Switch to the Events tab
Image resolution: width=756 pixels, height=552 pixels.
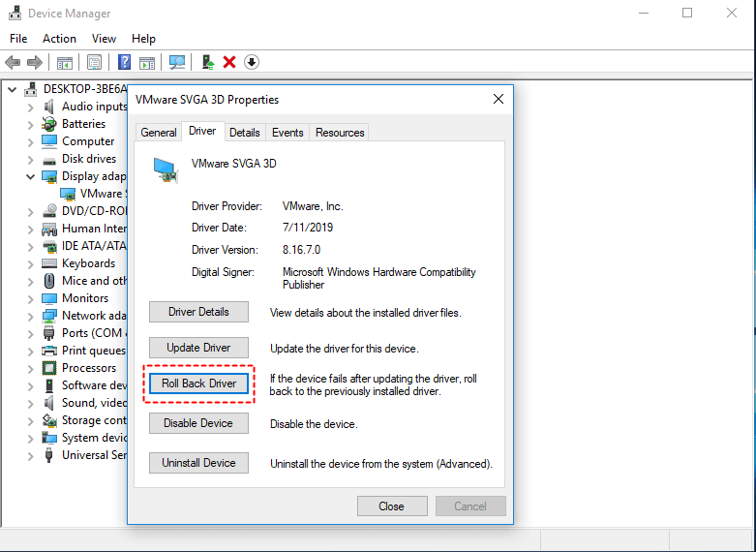point(287,133)
